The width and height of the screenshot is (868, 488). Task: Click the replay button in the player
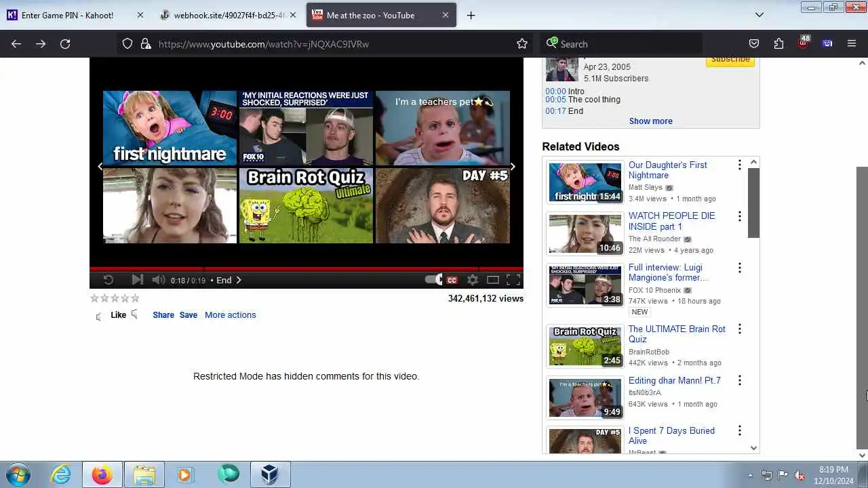108,280
